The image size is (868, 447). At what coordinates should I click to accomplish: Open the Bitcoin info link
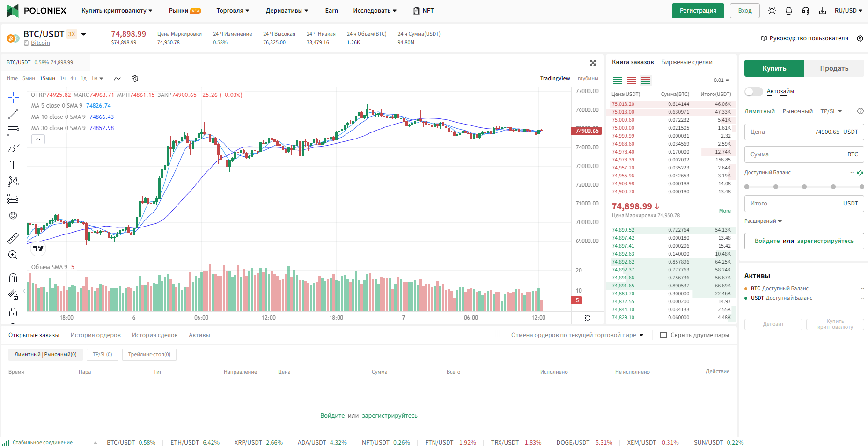[x=40, y=43]
